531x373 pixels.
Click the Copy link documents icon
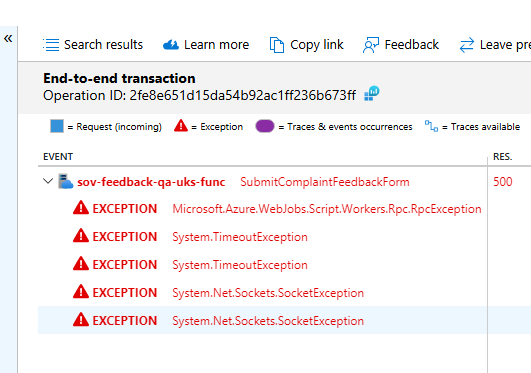tap(277, 45)
